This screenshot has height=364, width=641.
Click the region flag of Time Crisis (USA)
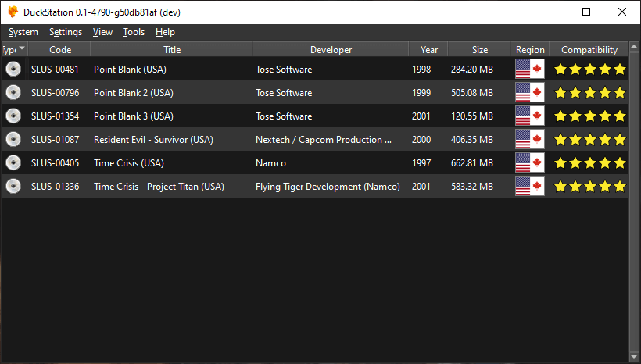click(x=530, y=163)
